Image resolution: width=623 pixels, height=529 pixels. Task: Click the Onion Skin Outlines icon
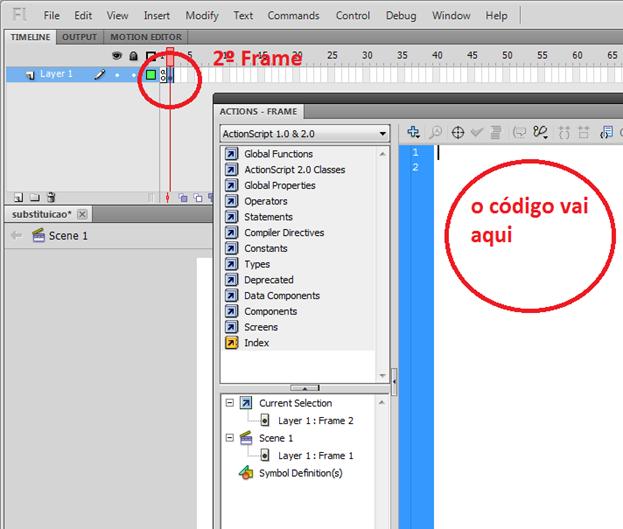click(198, 198)
